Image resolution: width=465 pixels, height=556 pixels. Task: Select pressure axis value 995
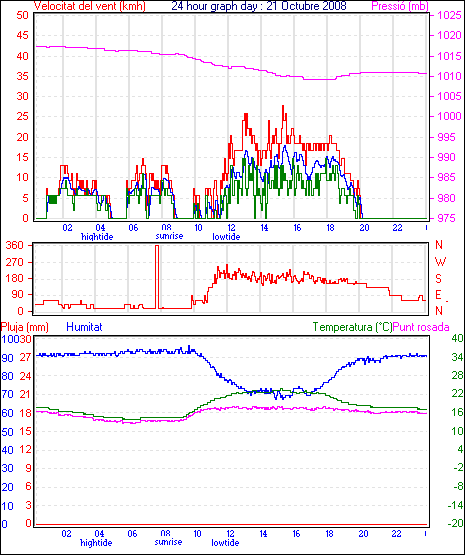[446, 137]
